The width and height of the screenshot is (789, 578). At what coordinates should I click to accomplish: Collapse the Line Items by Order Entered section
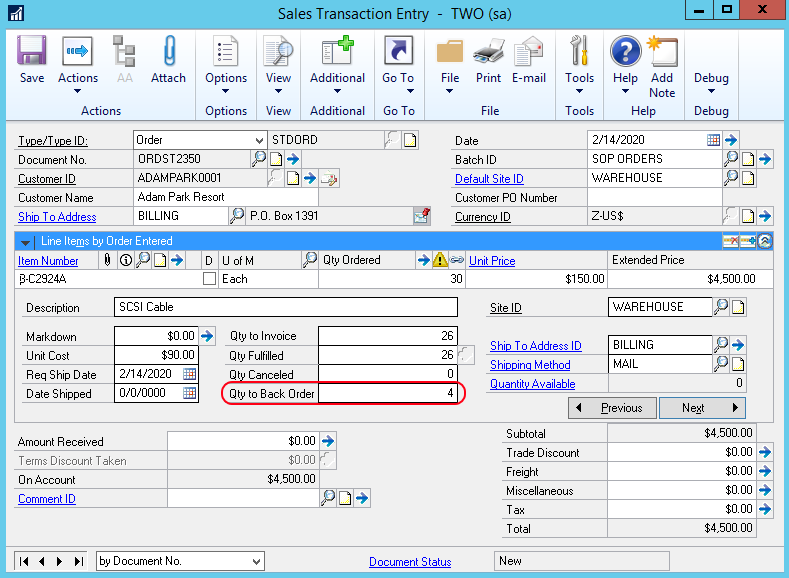coord(25,241)
